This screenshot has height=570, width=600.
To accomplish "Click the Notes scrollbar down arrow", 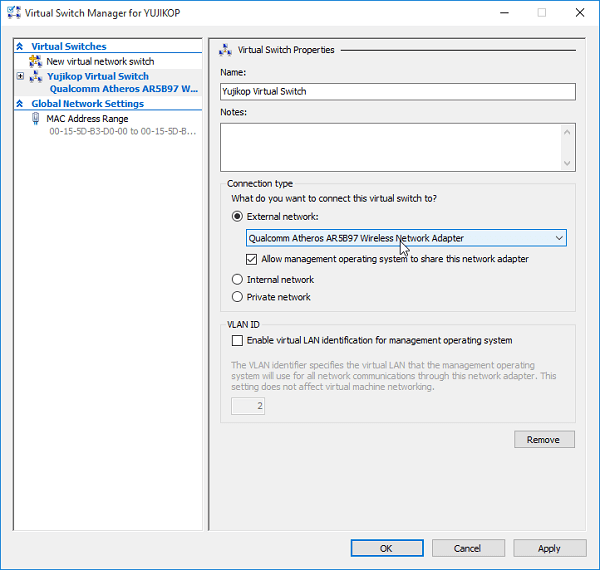I will pyautogui.click(x=567, y=163).
